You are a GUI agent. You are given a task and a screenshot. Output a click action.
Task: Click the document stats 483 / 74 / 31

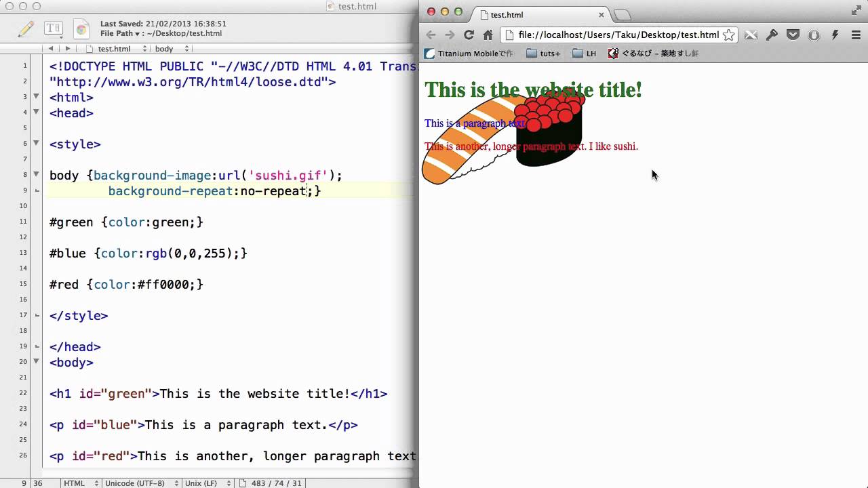tap(275, 483)
